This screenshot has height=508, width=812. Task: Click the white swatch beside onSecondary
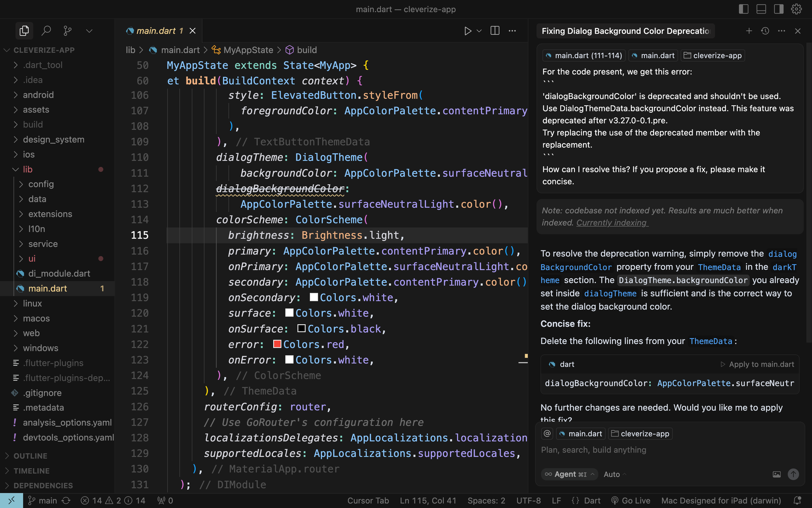click(x=314, y=297)
